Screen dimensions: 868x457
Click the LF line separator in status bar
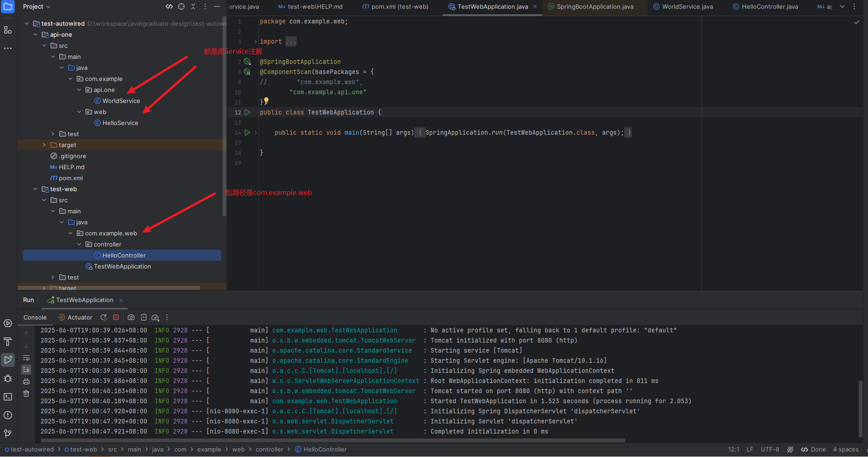click(750, 450)
